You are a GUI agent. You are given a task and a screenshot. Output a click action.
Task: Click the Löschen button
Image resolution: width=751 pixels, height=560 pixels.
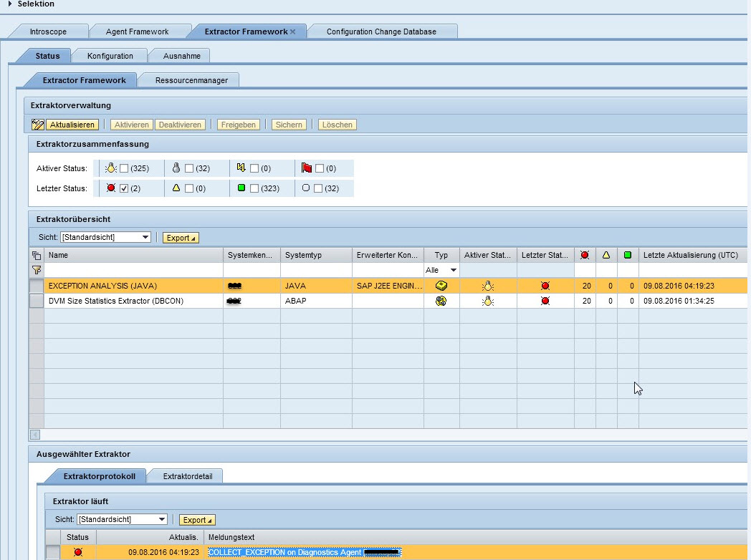click(x=338, y=125)
